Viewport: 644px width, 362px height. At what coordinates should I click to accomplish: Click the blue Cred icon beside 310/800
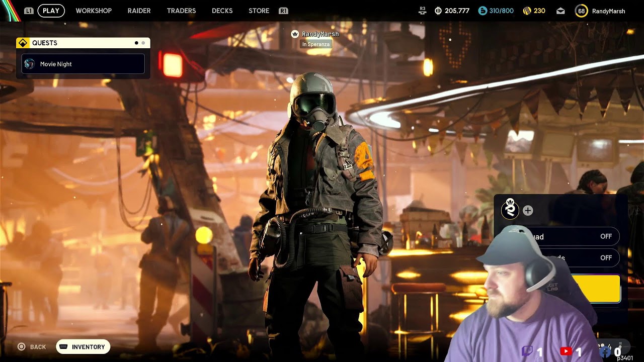(x=482, y=11)
